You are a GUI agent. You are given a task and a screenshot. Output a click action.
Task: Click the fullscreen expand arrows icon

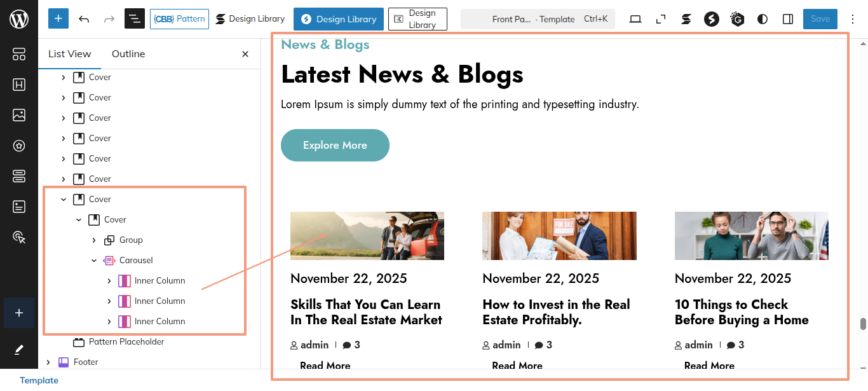coord(661,19)
